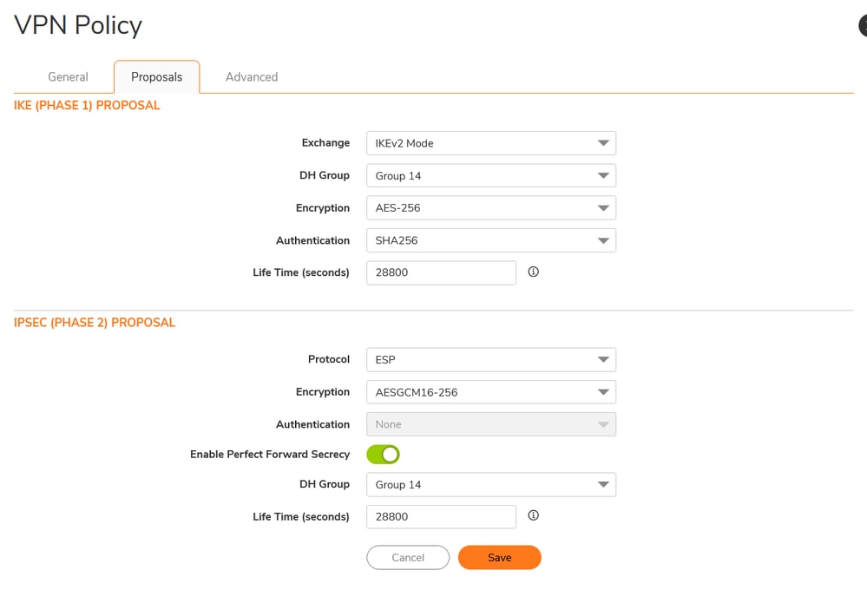Select the Proposals tab
Viewport: 867px width, 616px height.
(x=156, y=77)
